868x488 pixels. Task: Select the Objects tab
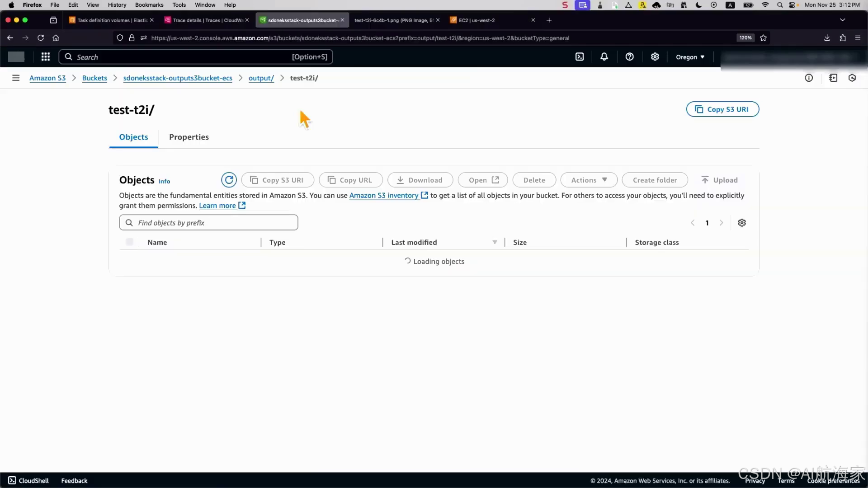[133, 137]
